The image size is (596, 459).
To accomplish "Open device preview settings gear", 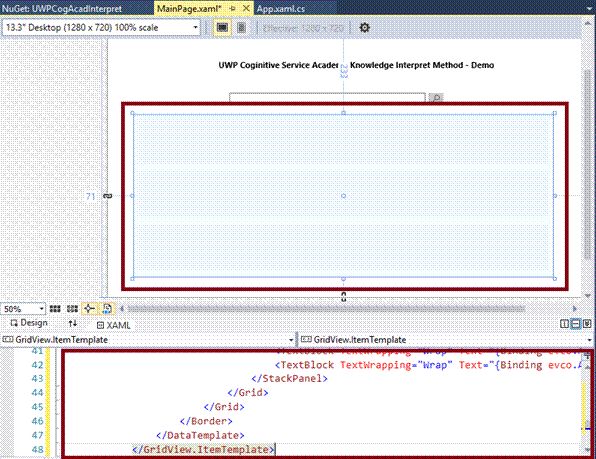I will pos(364,27).
